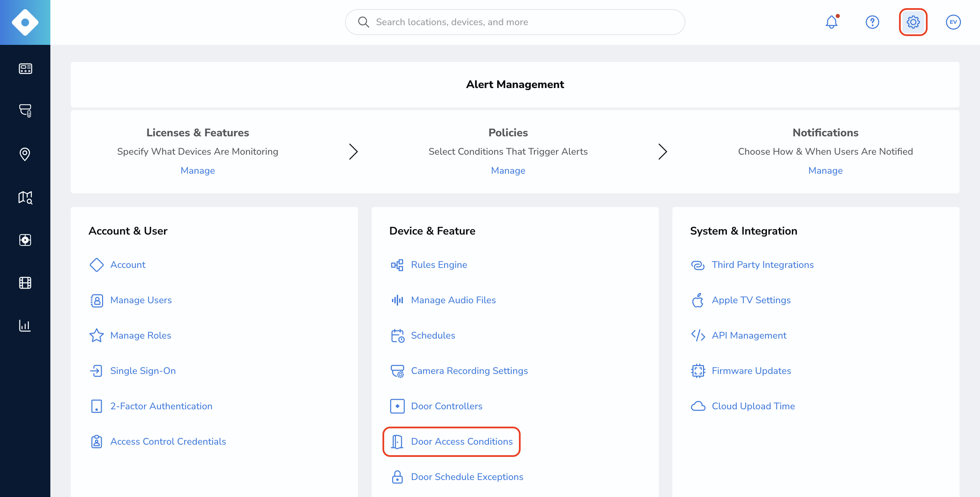Click Manage under Policies

508,171
